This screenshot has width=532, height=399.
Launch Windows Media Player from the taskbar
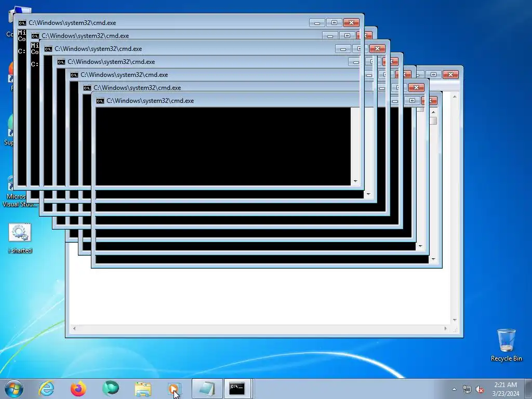coord(175,389)
